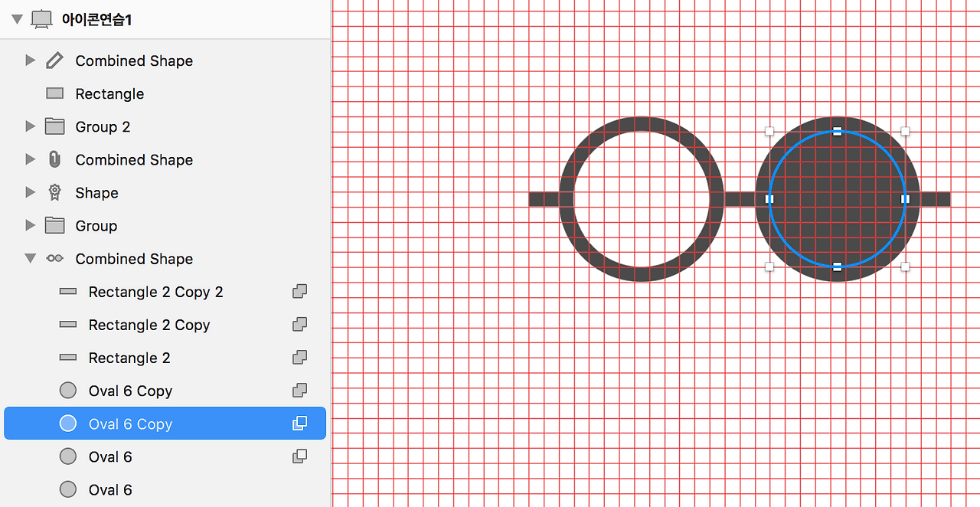Expand the Shape layer
This screenshot has width=980, height=507.
tap(30, 192)
